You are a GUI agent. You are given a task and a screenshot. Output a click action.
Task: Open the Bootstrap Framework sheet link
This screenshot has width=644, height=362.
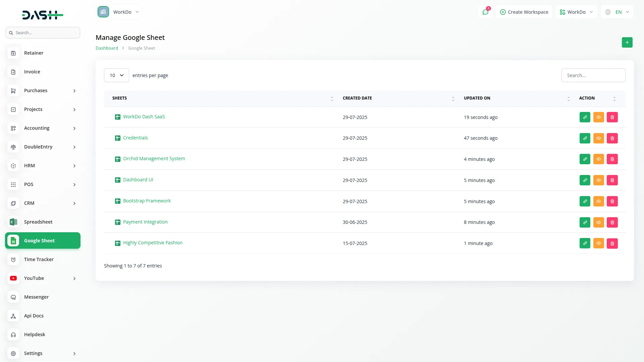click(147, 200)
